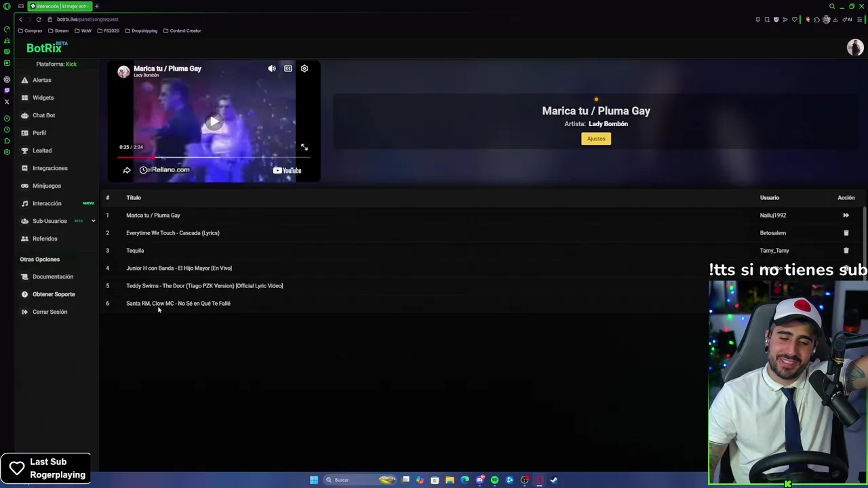Open the Documentación link
Viewport: 868px width, 488px height.
(52, 277)
